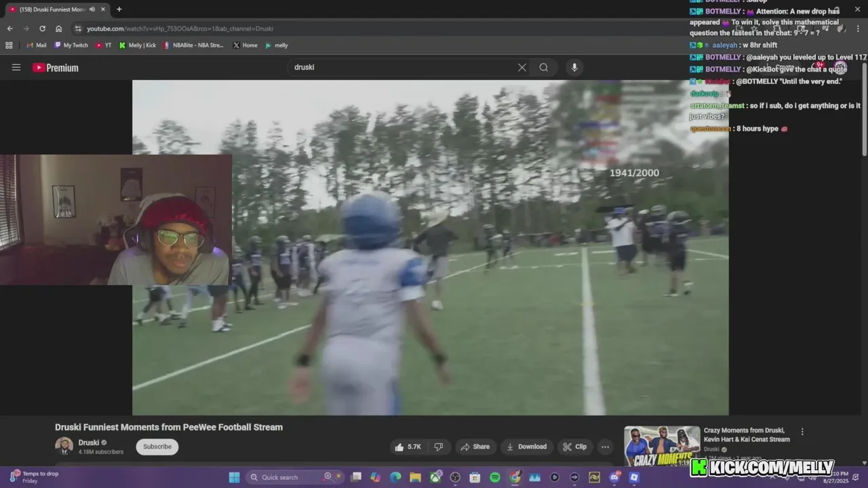Open Xbox app from the taskbar
This screenshot has height=488, width=868.
click(435, 477)
